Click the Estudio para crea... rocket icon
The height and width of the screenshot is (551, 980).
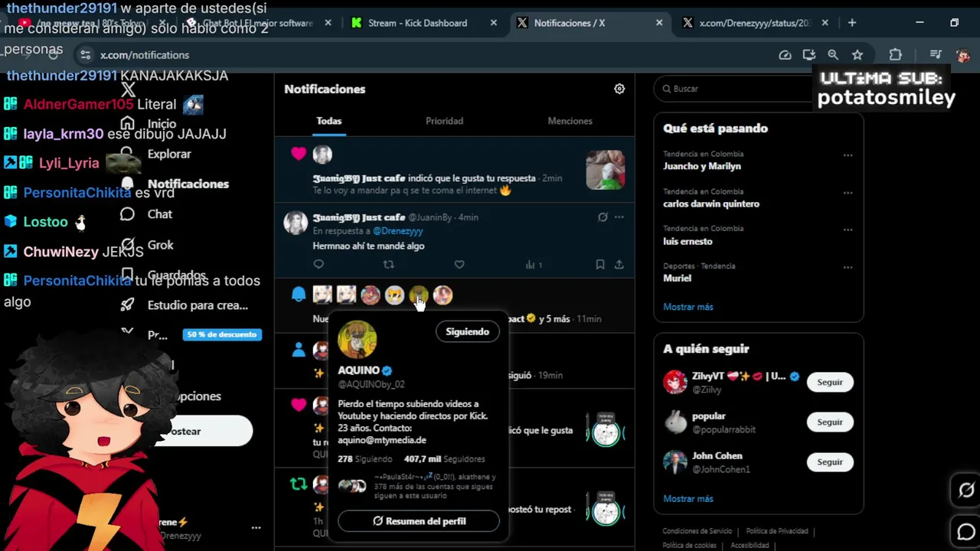(x=127, y=305)
